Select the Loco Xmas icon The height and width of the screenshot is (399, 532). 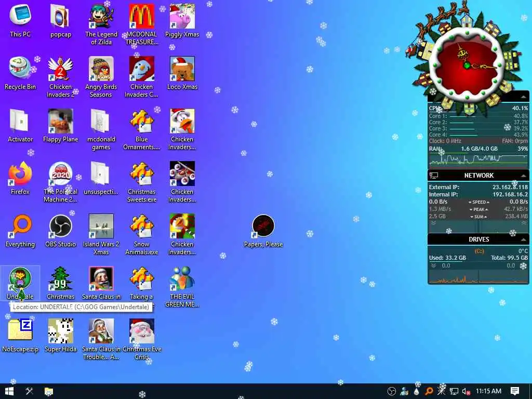click(182, 73)
